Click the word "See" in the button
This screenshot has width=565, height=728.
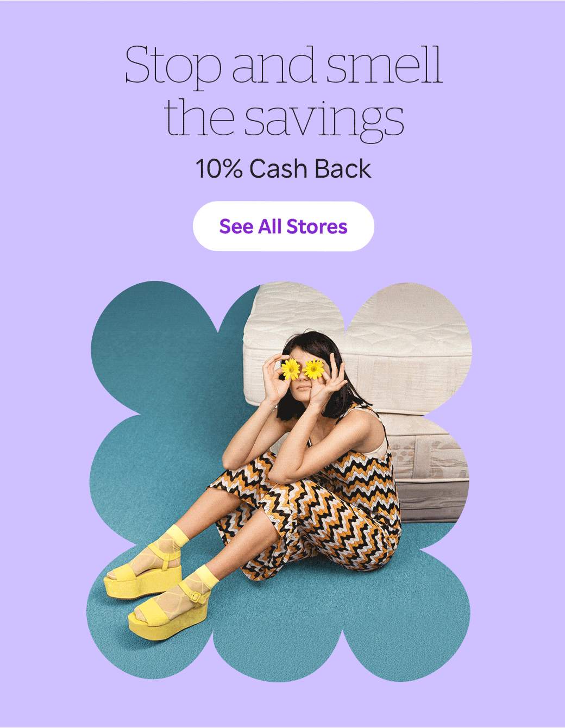click(x=236, y=227)
